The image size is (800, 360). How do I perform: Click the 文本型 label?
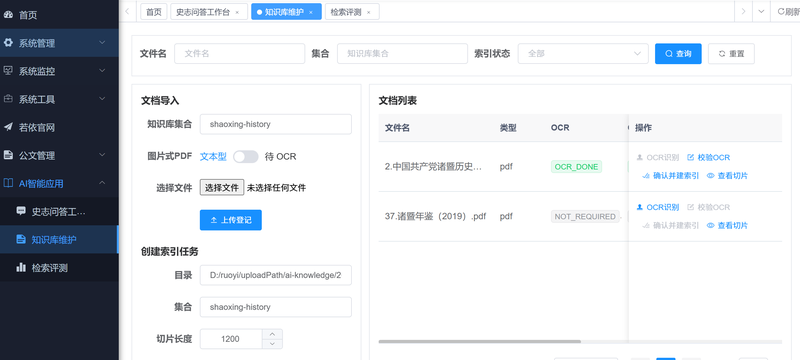(x=213, y=157)
